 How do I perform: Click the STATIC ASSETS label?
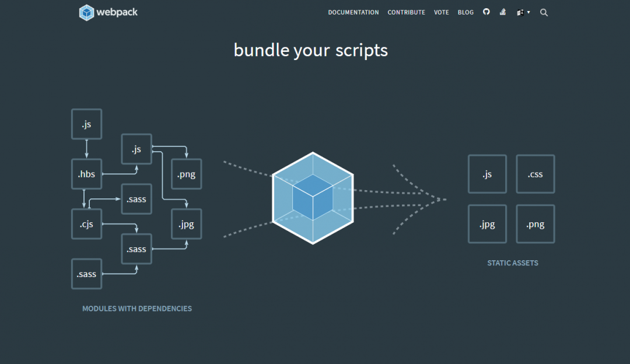point(513,262)
